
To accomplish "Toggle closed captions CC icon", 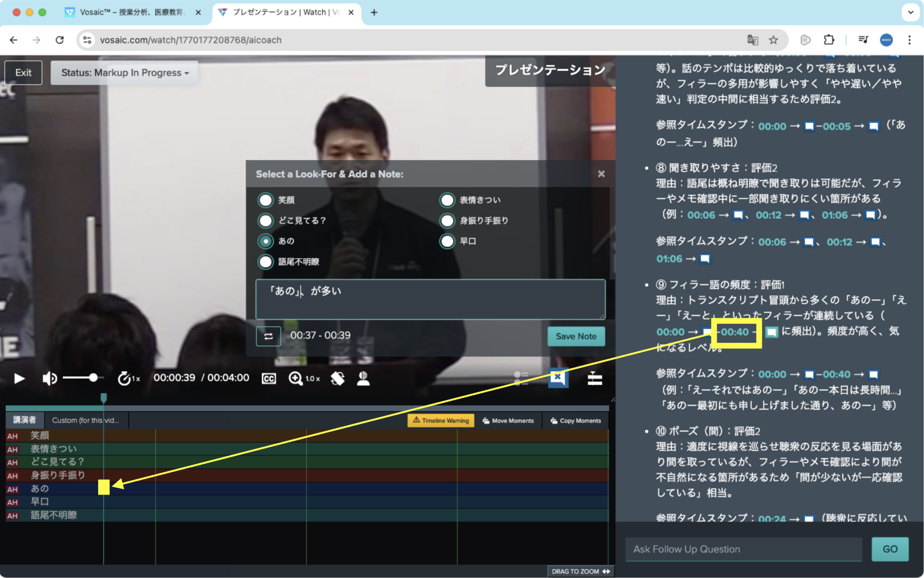I will click(269, 378).
